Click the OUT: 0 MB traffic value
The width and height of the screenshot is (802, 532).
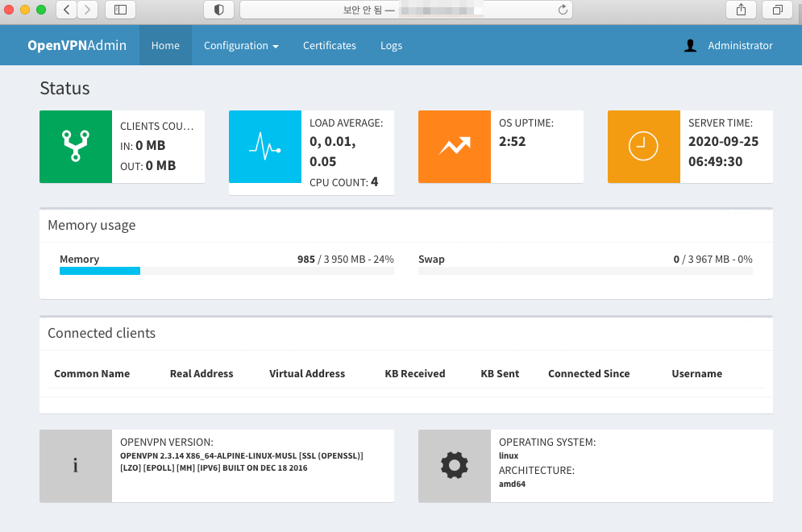pos(148,166)
